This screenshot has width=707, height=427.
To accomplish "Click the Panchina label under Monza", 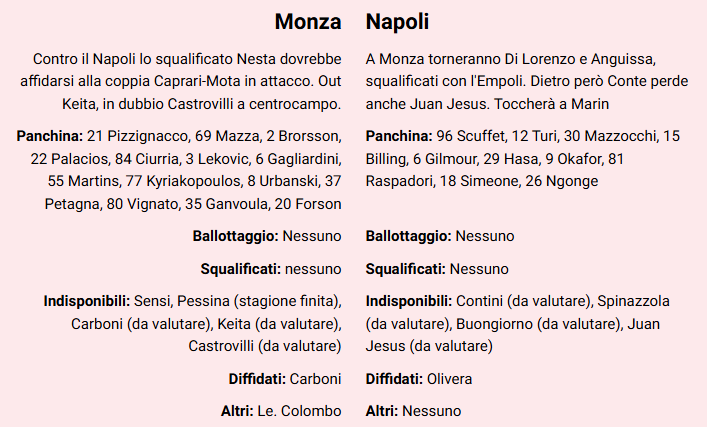I will pyautogui.click(x=50, y=135).
